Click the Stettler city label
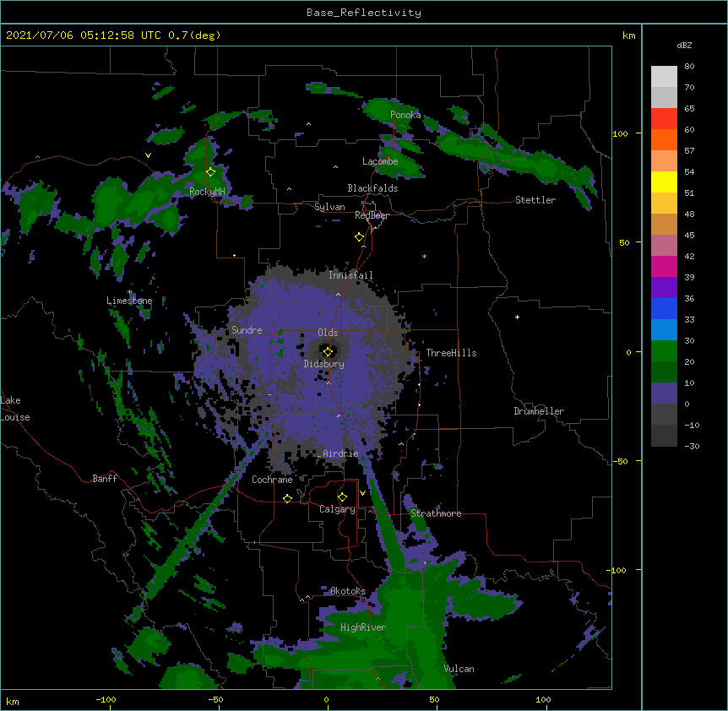 coord(535,200)
